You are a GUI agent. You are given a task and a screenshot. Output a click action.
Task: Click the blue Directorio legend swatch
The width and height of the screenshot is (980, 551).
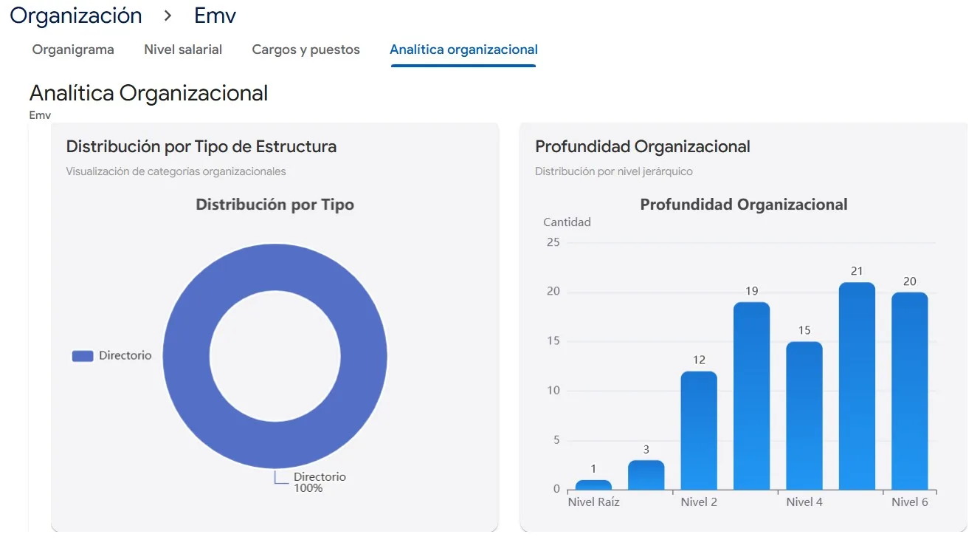pos(82,355)
